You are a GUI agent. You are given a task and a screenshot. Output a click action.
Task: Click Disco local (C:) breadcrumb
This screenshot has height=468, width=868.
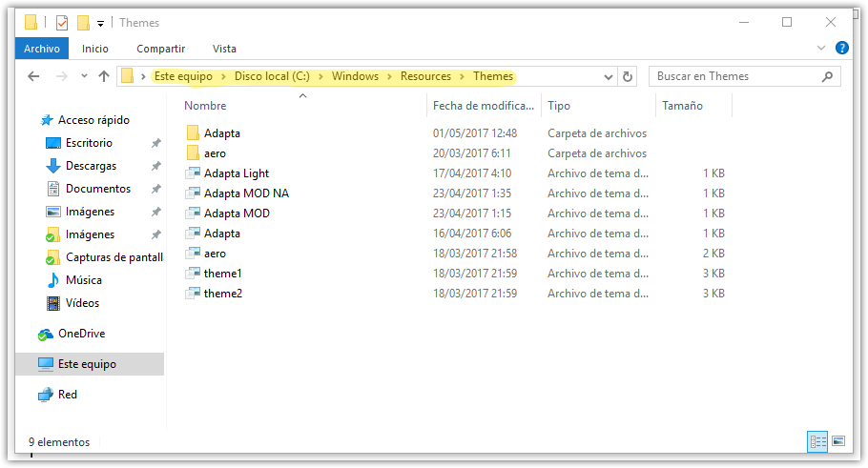point(272,76)
